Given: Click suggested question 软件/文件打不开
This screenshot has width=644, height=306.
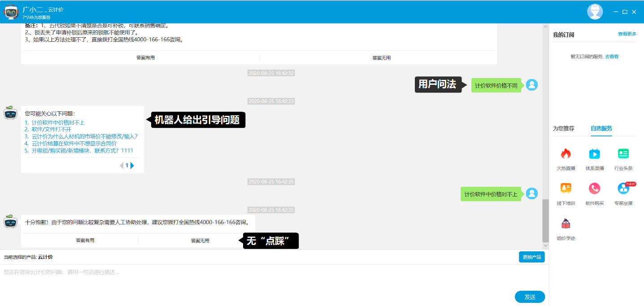Looking at the screenshot, I should (x=48, y=129).
